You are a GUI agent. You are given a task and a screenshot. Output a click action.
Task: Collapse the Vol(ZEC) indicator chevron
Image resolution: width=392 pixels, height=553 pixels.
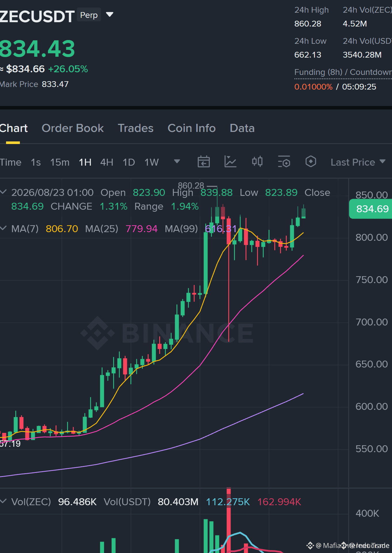click(x=3, y=501)
